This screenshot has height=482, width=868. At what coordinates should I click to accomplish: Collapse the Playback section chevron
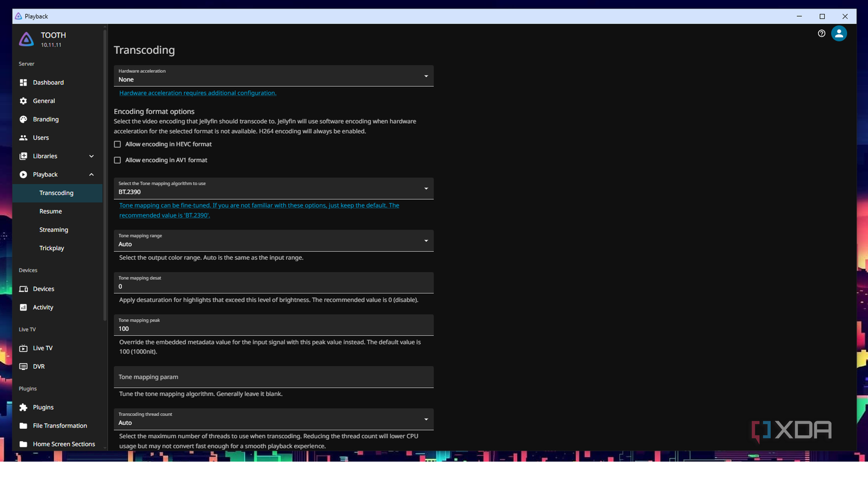tap(91, 175)
